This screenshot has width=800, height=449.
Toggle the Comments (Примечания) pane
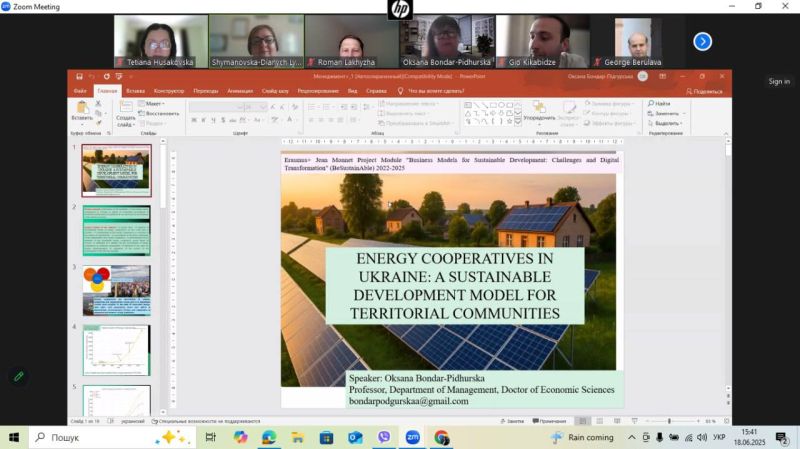tap(549, 421)
